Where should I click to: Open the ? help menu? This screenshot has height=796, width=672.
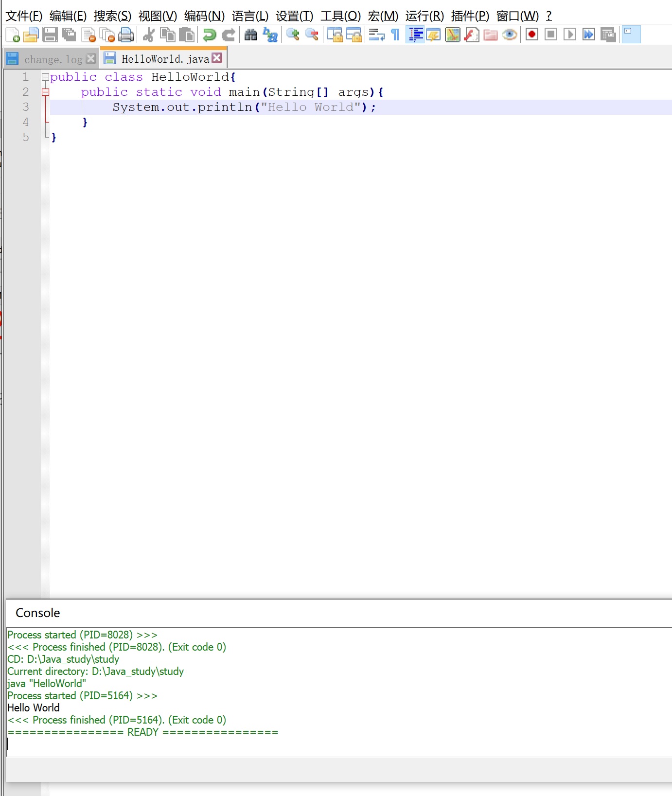click(x=548, y=16)
